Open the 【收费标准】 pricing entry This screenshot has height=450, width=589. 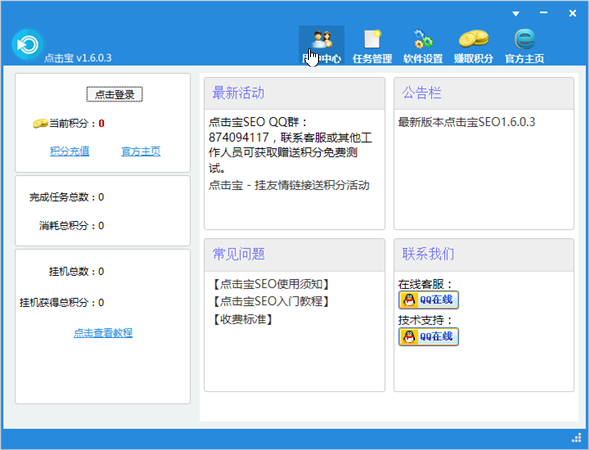point(243,319)
